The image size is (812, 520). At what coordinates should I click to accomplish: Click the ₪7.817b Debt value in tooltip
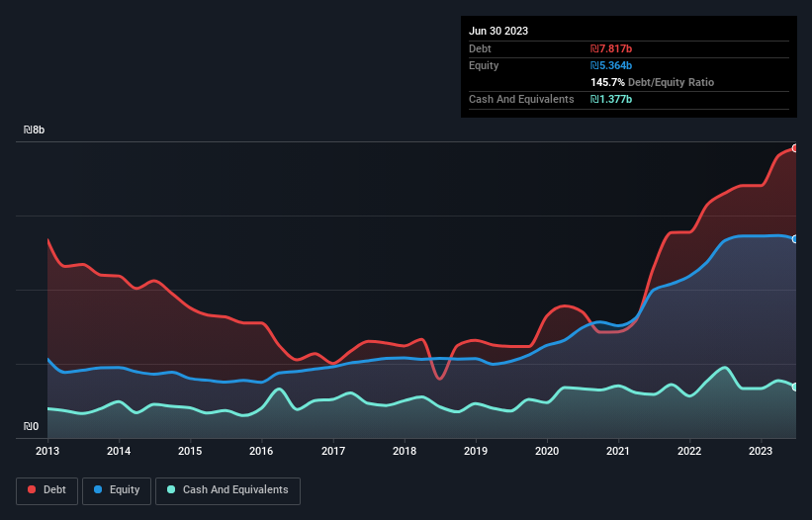(x=611, y=48)
